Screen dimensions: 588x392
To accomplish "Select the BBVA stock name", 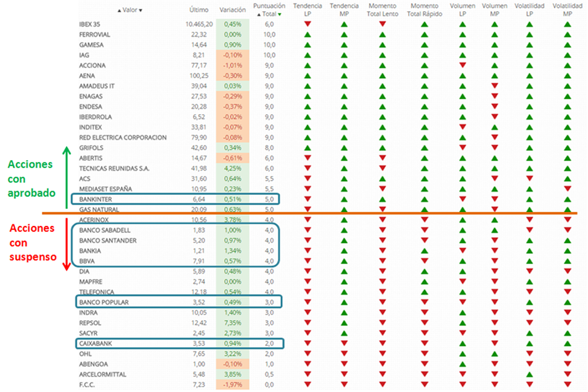I will 87,261.
